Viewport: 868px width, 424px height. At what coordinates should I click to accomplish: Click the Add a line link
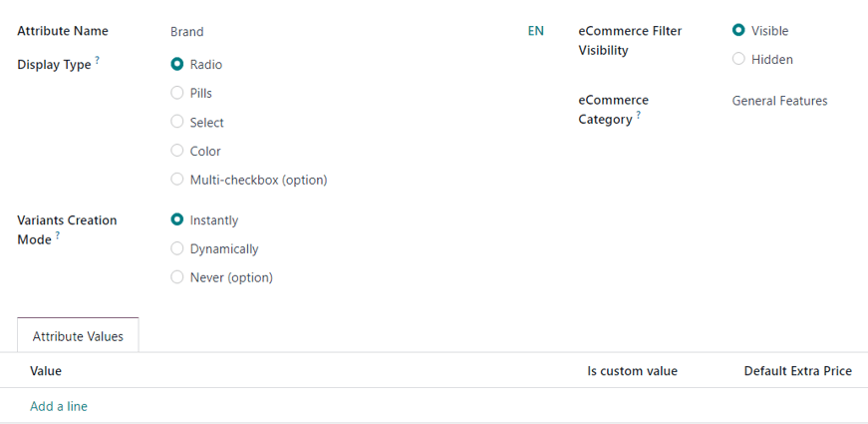(59, 406)
